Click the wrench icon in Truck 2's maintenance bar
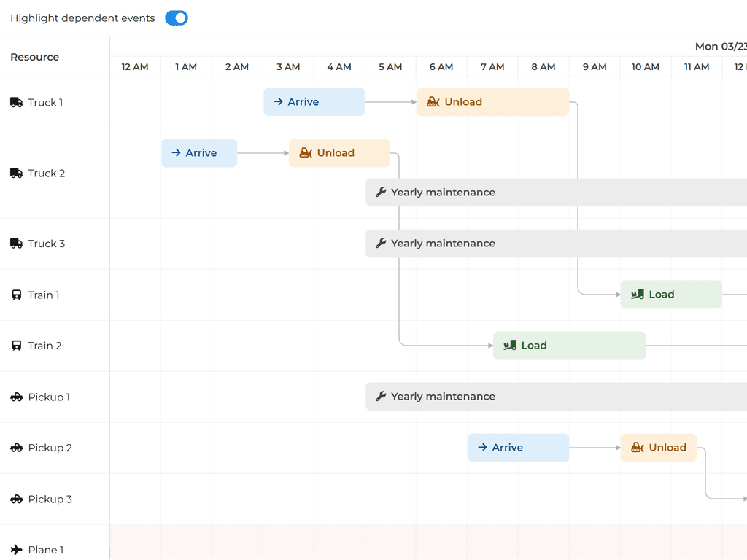This screenshot has height=560, width=747. click(381, 192)
